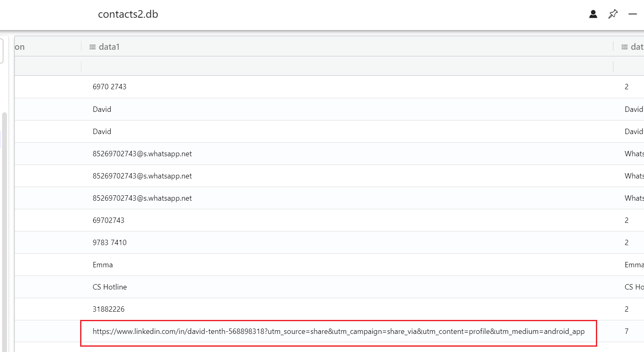Focus the filter box under the 'on' column

pos(48,66)
